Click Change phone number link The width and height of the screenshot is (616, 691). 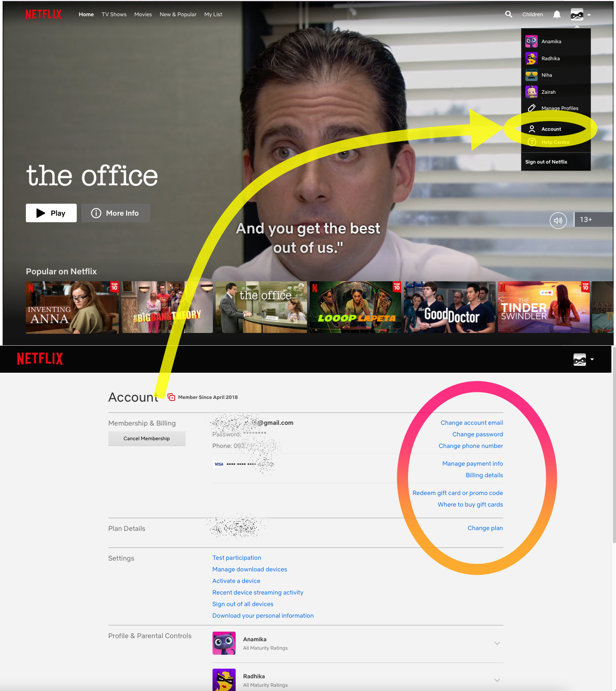[471, 446]
